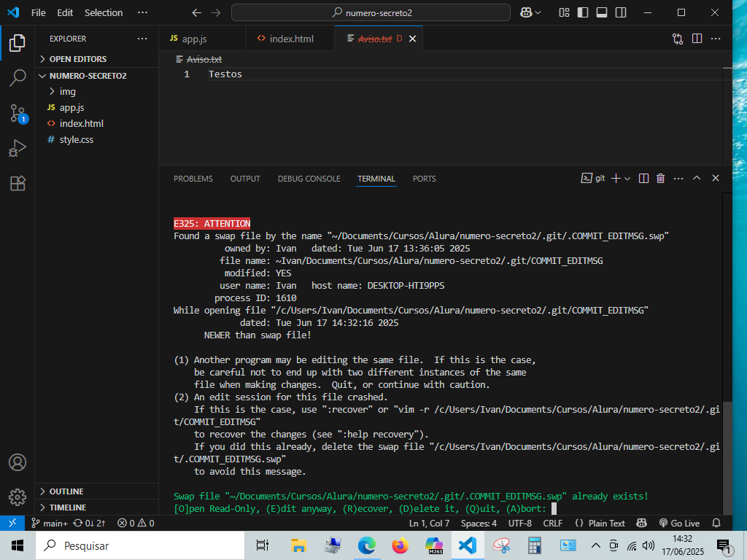The image size is (747, 560).
Task: Open notifications bell in status bar
Action: pyautogui.click(x=716, y=523)
